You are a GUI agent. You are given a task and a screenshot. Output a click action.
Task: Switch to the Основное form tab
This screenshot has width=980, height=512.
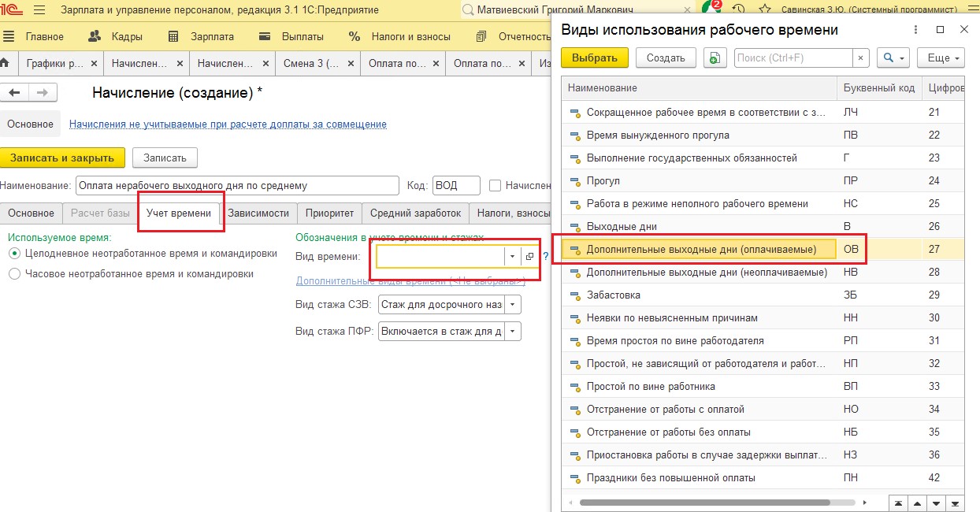[32, 213]
